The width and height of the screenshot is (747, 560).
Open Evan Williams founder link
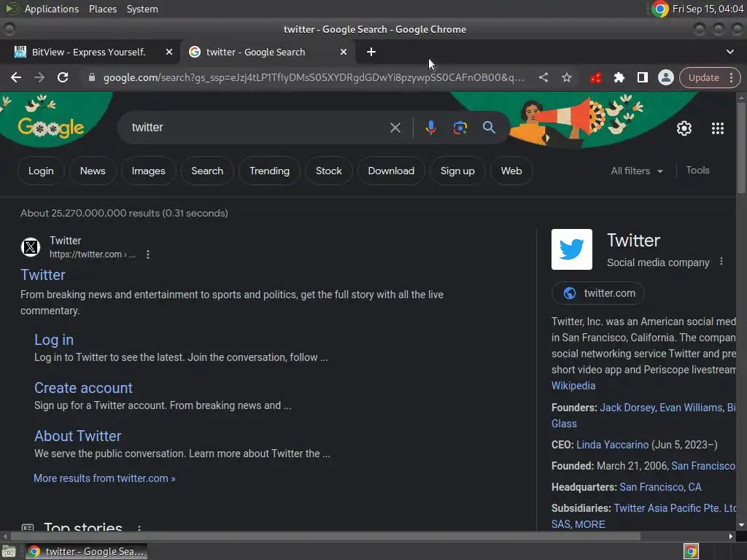point(692,408)
